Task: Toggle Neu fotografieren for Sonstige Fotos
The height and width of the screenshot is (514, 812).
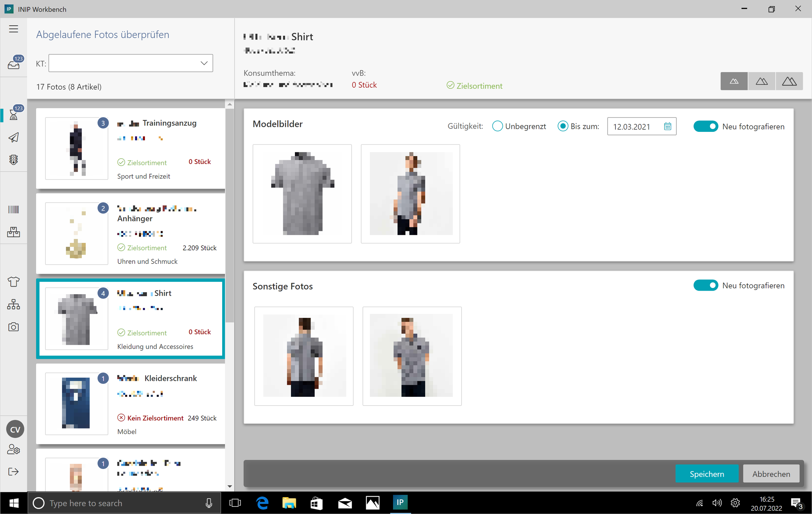Action: point(705,285)
